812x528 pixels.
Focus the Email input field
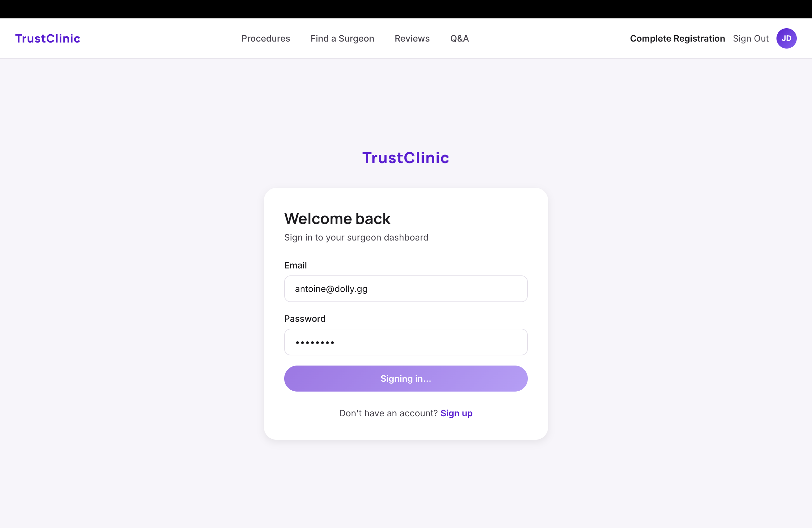[x=406, y=289]
